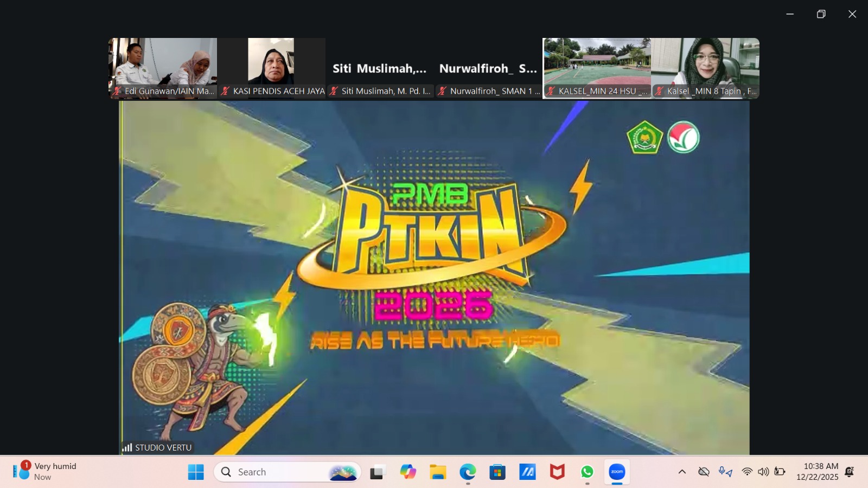868x488 pixels.
Task: Restore down the Zoom window
Action: [x=821, y=14]
